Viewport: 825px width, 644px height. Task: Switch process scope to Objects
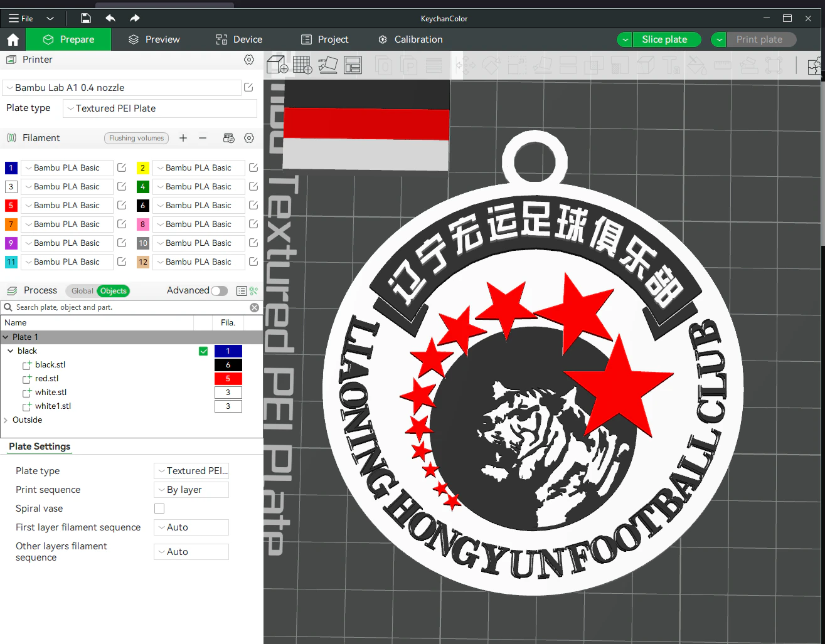tap(114, 291)
